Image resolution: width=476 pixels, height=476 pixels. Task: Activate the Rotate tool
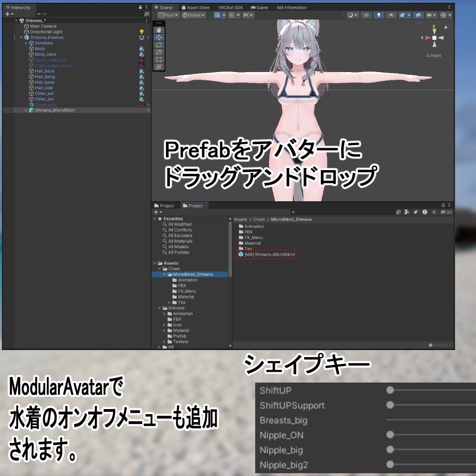[158, 45]
